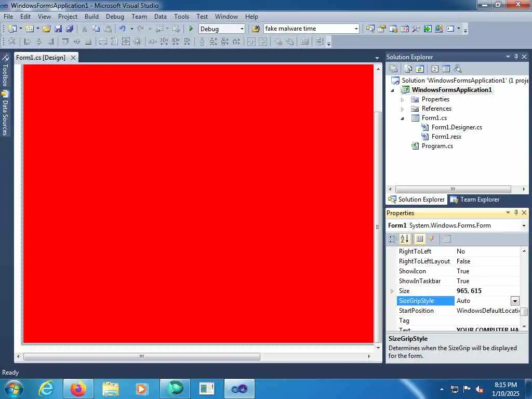This screenshot has width=532, height=399.
Task: Click the Align Tops layout icon
Action: coord(65,42)
